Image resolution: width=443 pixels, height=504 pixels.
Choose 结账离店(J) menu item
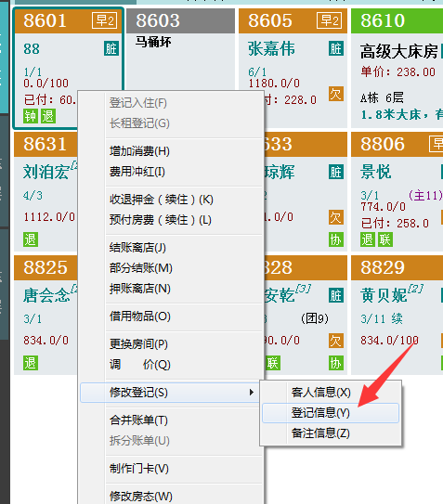tap(137, 248)
